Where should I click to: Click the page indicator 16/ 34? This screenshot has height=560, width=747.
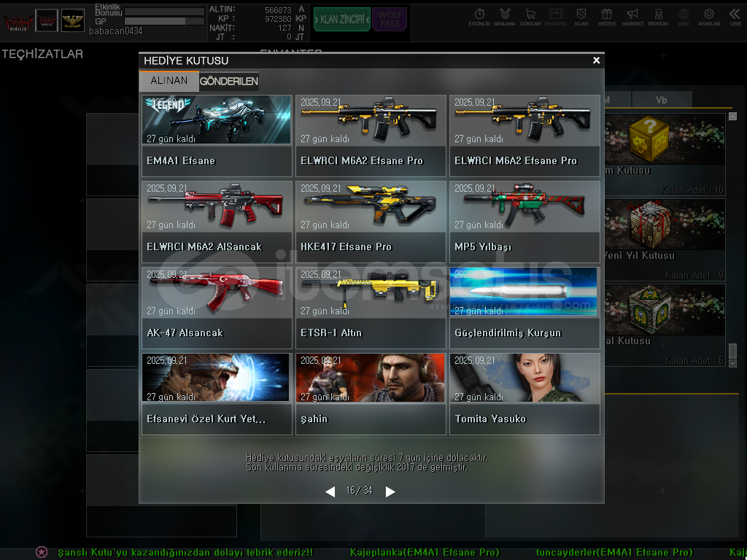point(359,491)
